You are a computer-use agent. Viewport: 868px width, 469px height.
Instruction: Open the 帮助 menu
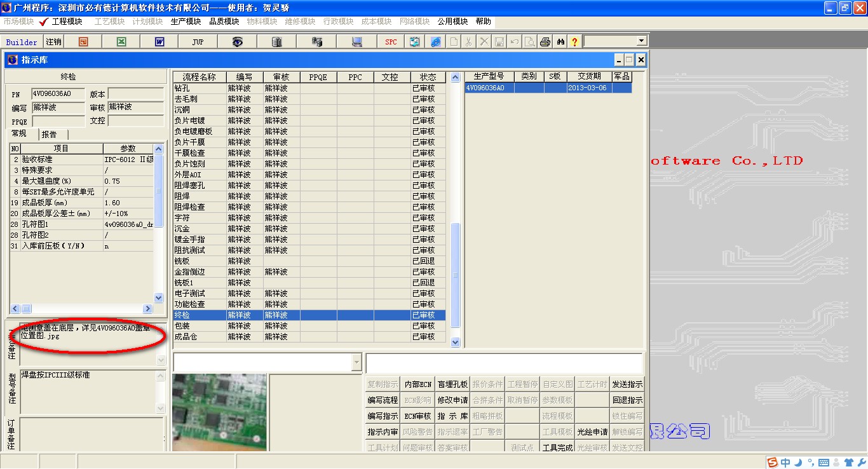484,22
